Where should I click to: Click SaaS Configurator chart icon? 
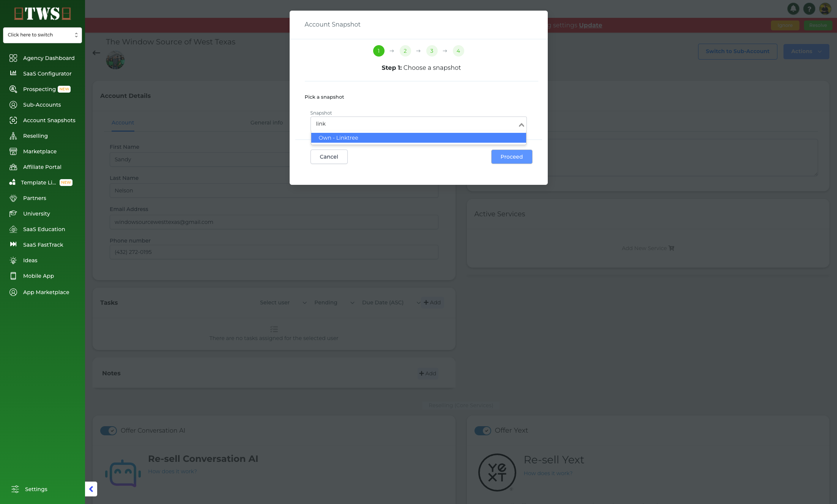[13, 73]
